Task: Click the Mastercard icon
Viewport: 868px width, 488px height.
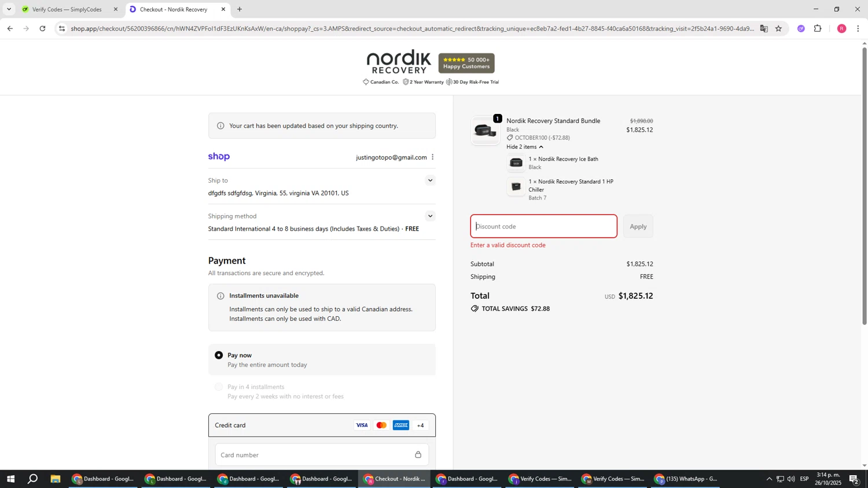Action: coord(381,426)
